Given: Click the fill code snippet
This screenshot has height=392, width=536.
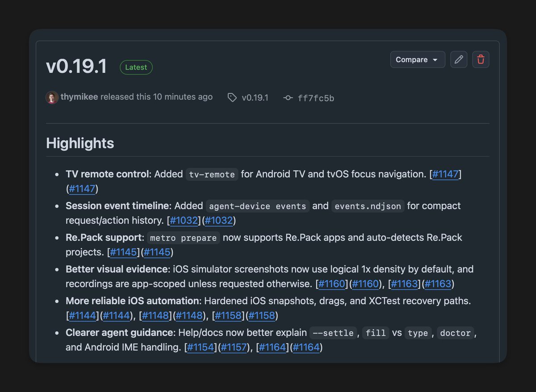Looking at the screenshot, I should (376, 333).
